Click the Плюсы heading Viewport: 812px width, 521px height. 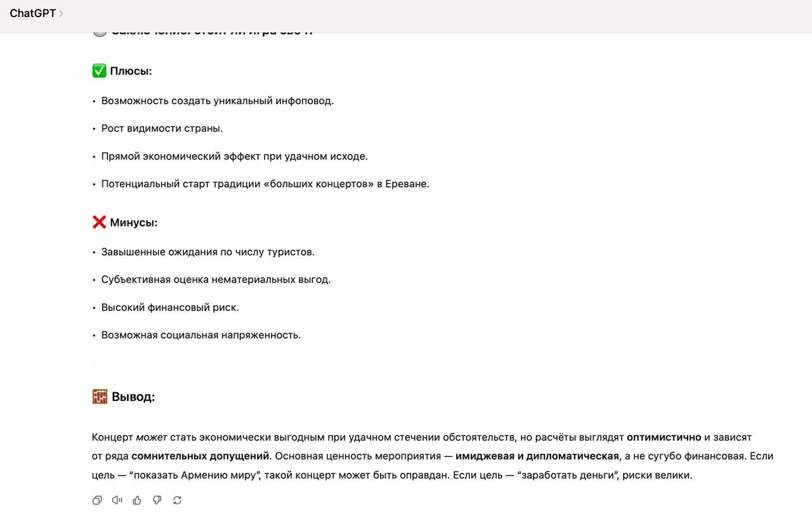(x=131, y=71)
